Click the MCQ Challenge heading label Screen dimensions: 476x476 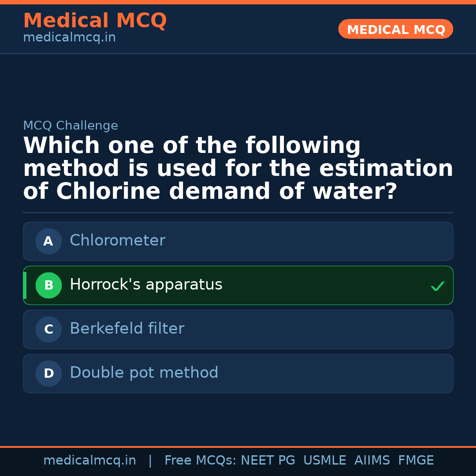pyautogui.click(x=71, y=126)
